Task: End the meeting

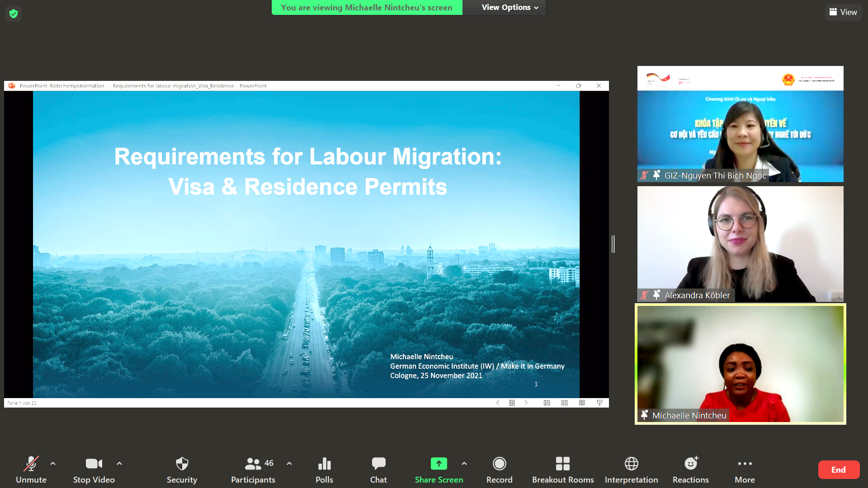Action: point(838,469)
